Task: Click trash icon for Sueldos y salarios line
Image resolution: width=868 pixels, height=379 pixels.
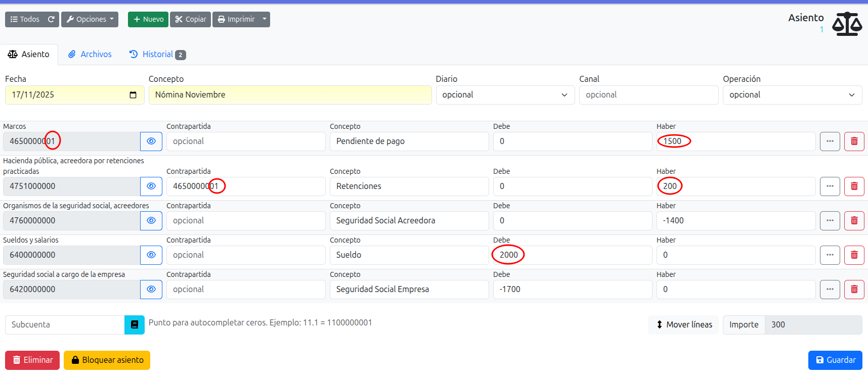Action: coord(854,255)
